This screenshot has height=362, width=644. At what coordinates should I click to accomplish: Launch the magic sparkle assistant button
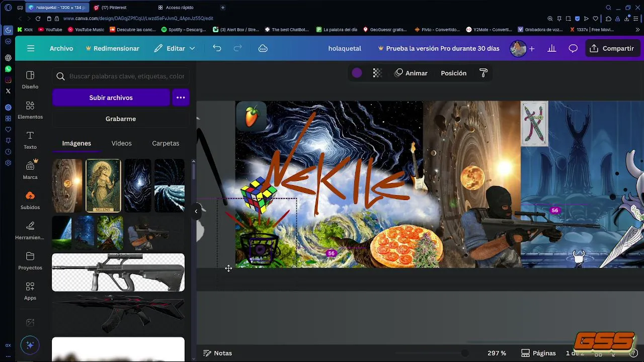coord(30,345)
